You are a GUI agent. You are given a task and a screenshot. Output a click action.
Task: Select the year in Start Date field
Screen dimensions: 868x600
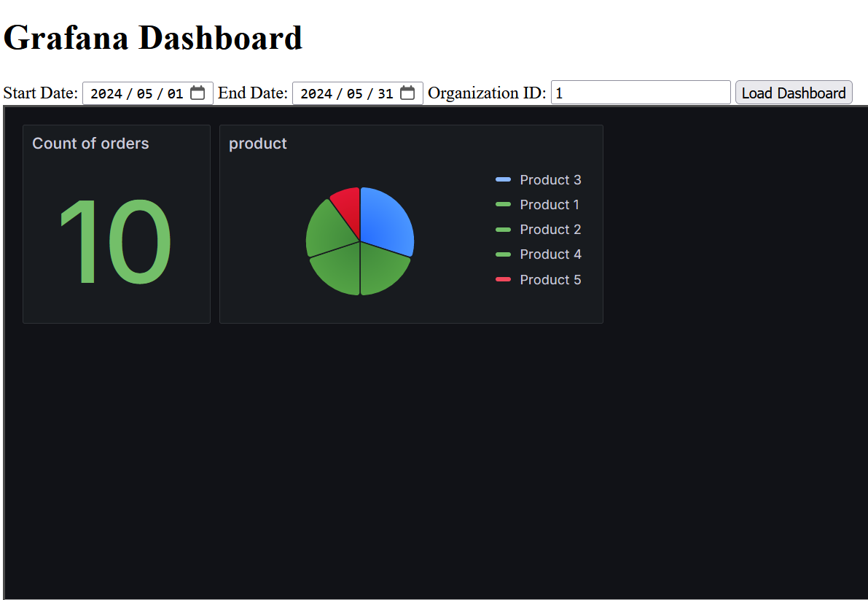pos(106,93)
